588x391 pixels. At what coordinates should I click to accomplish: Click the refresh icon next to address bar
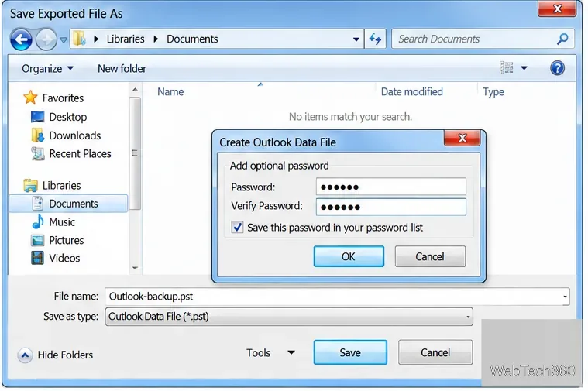375,39
